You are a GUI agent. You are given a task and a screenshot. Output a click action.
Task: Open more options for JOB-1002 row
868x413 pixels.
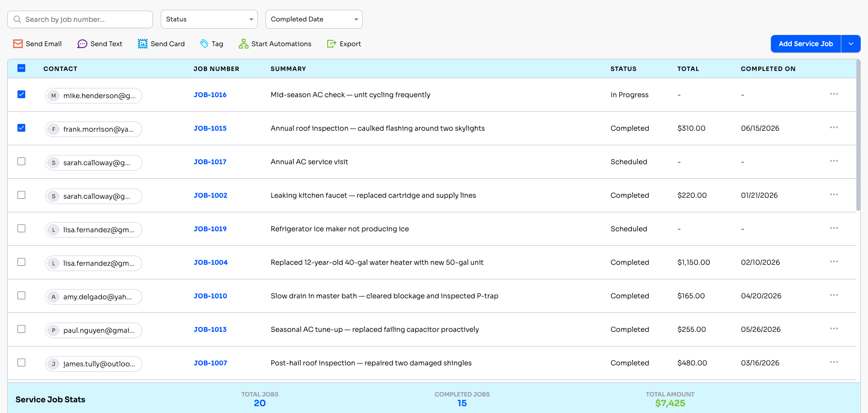(x=834, y=194)
